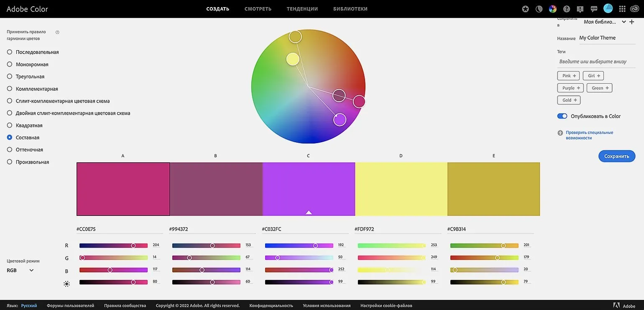The image size is (644, 310).
Task: Select the yellow swatch D
Action: tap(401, 189)
